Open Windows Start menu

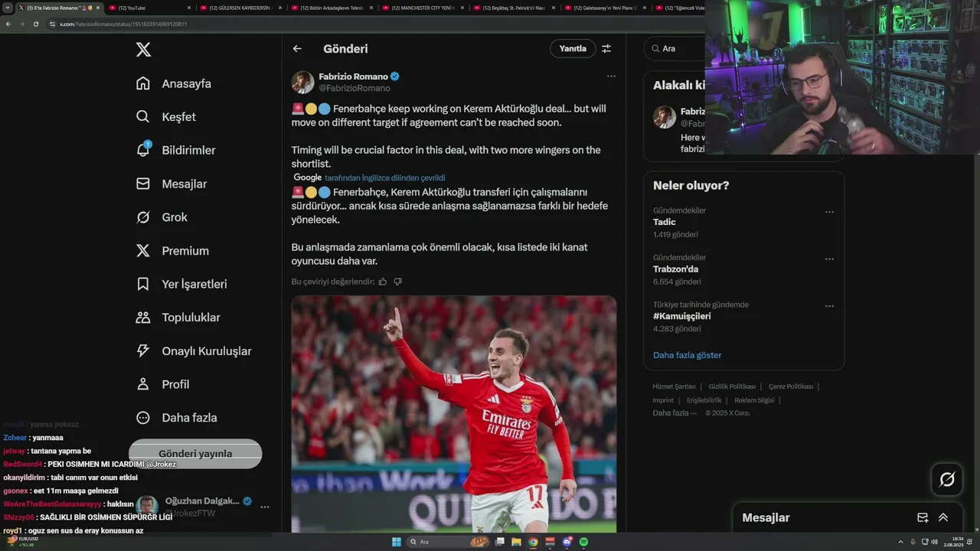tap(397, 542)
